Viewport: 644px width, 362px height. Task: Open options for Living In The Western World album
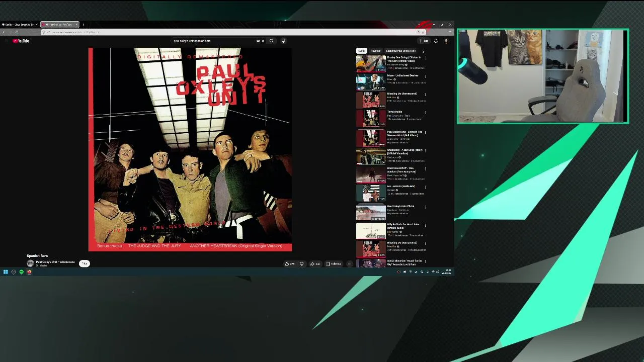(426, 133)
